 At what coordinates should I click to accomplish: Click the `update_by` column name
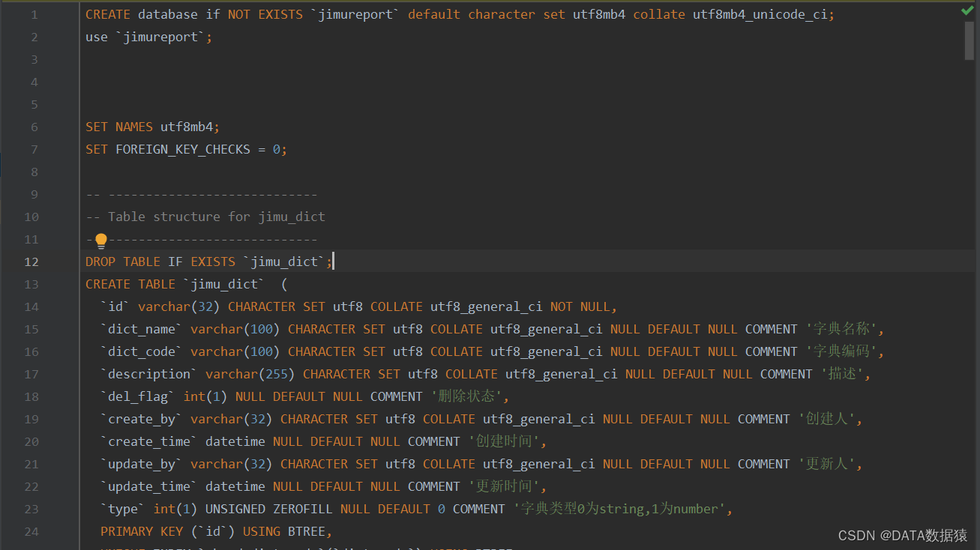point(142,464)
